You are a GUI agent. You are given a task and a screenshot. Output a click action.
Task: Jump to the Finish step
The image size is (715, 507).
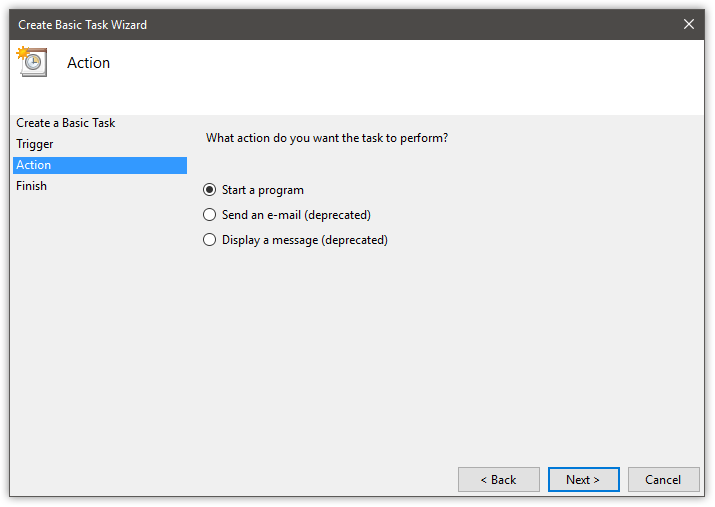click(x=31, y=186)
